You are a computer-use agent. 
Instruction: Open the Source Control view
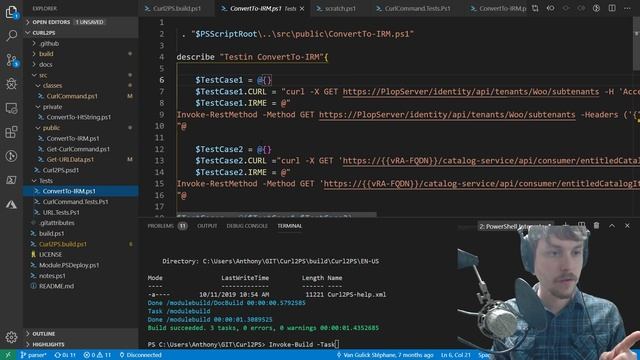11,60
